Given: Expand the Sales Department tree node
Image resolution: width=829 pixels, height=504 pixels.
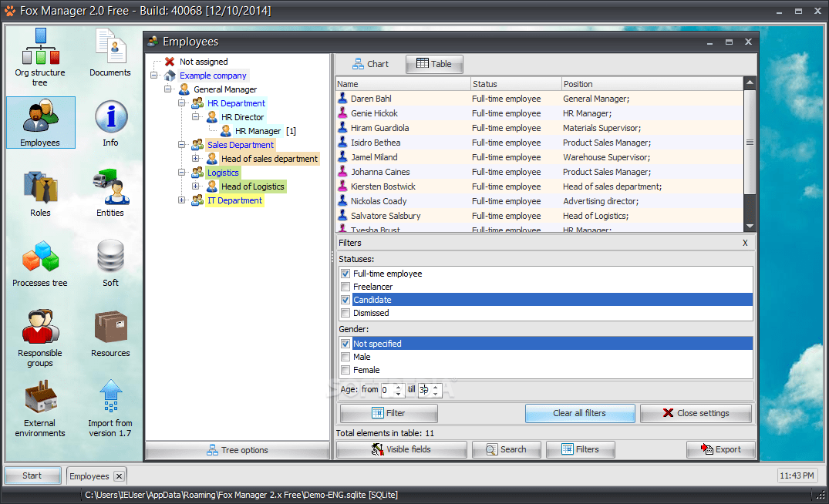Looking at the screenshot, I should (x=182, y=145).
